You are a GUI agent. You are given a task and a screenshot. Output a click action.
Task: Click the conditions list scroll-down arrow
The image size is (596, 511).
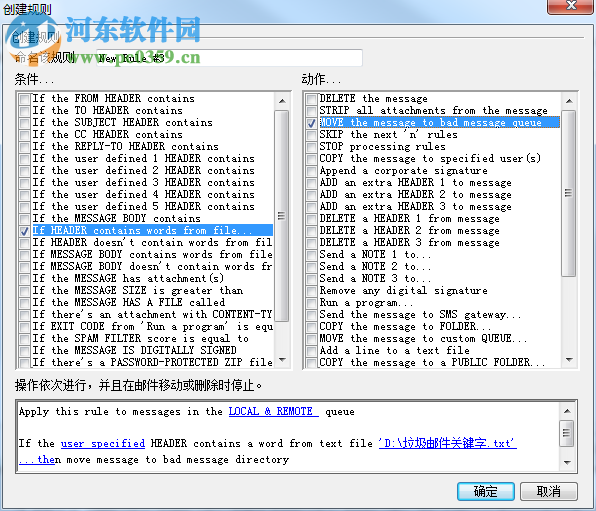282,360
